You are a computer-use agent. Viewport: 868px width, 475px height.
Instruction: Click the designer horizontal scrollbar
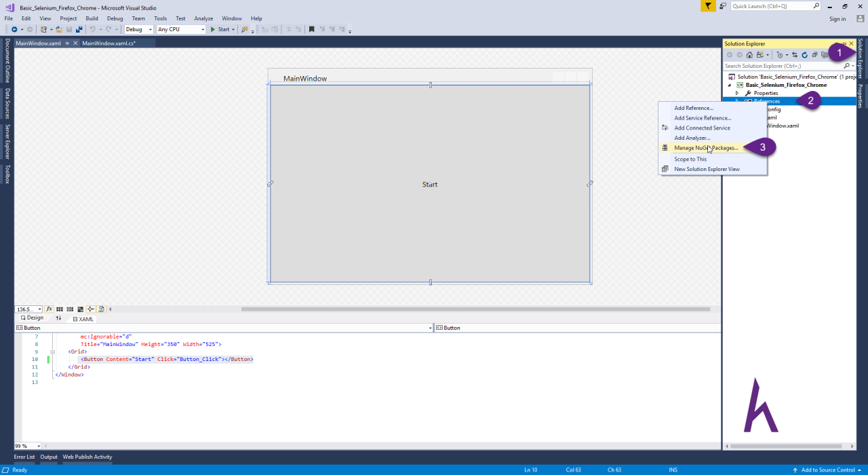[x=475, y=309]
